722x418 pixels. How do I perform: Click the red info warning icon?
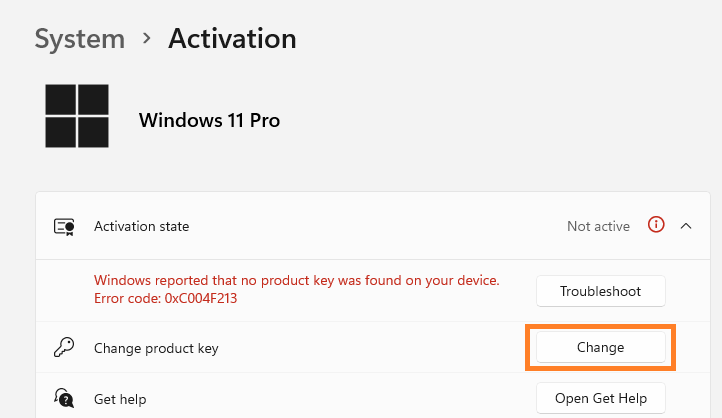click(x=656, y=225)
